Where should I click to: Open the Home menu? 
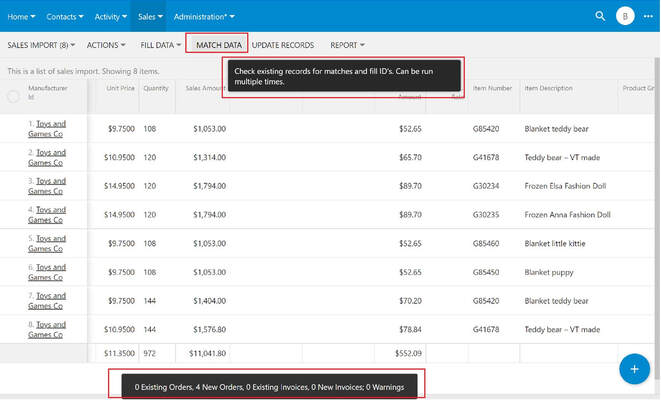coord(21,17)
